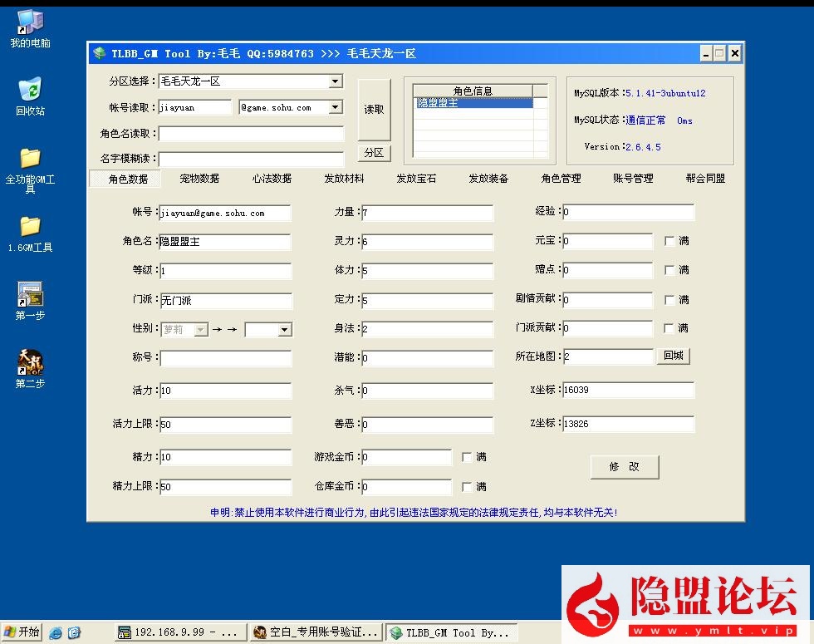814x644 pixels.
Task: Click the 活力上限 input field
Action: coord(225,425)
